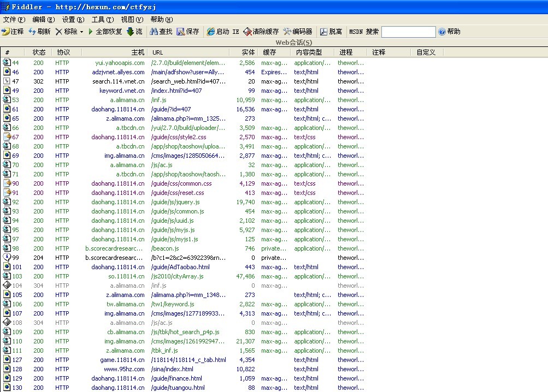The height and width of the screenshot is (392, 548).
Task: Open the 移除 dropdown arrow
Action: pos(82,32)
